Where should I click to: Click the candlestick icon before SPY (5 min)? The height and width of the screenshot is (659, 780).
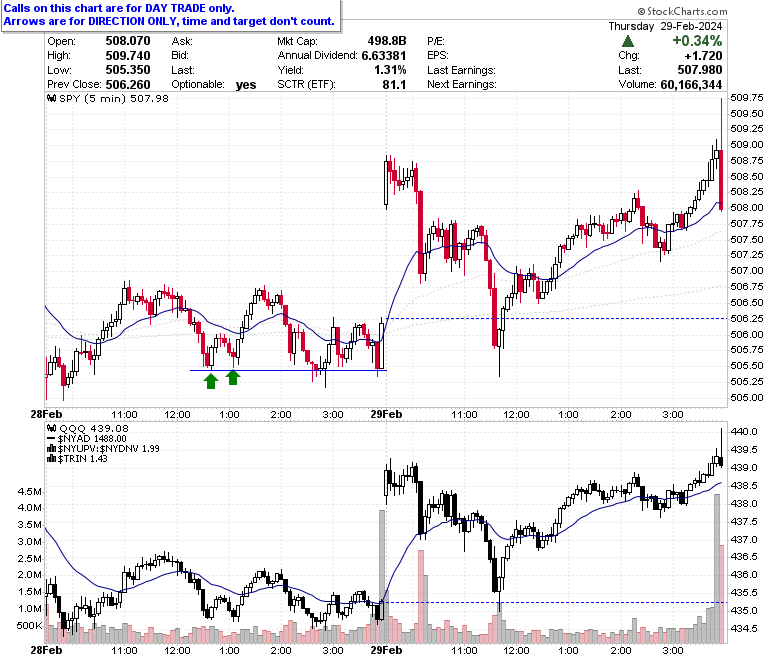51,98
